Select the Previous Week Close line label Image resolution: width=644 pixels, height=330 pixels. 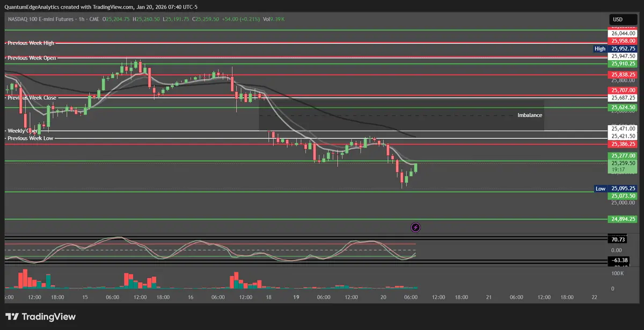tap(31, 98)
